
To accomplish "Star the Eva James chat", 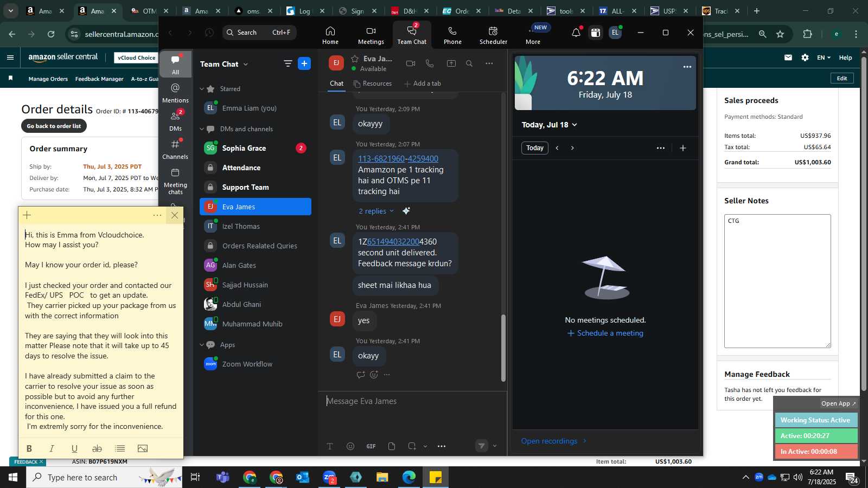I will [355, 59].
